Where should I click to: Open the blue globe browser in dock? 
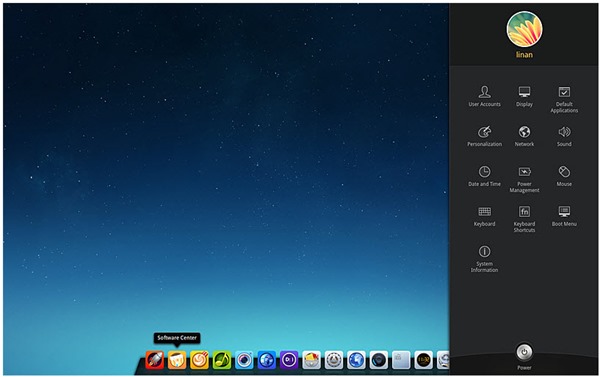click(267, 360)
